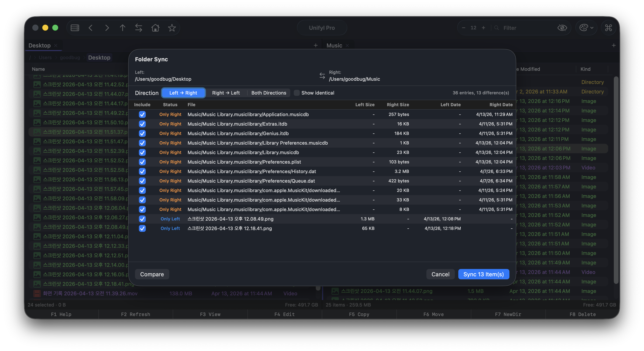Image resolution: width=644 pixels, height=351 pixels.
Task: Click the go up directory arrow
Action: pyautogui.click(x=123, y=28)
